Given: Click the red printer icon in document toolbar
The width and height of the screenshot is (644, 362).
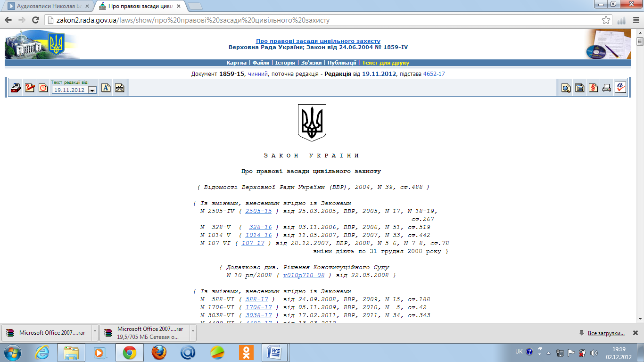Looking at the screenshot, I should pos(16,88).
